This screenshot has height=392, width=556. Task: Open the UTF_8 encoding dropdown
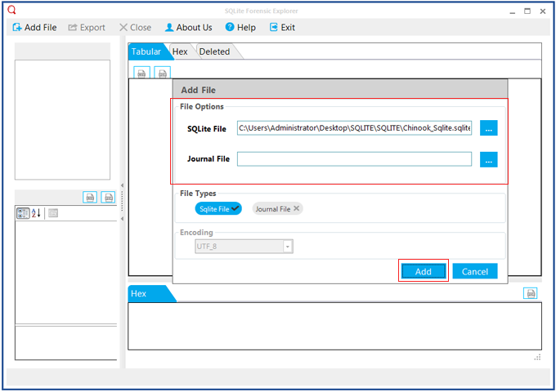pyautogui.click(x=287, y=247)
